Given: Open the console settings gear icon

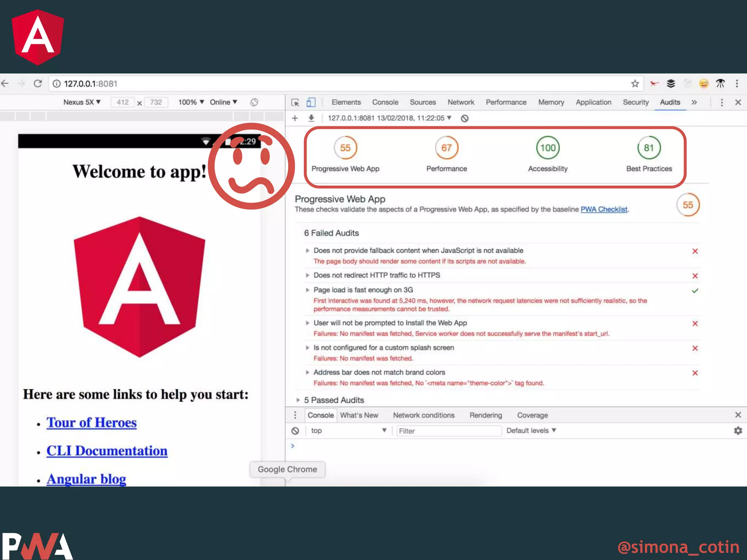Looking at the screenshot, I should (738, 431).
